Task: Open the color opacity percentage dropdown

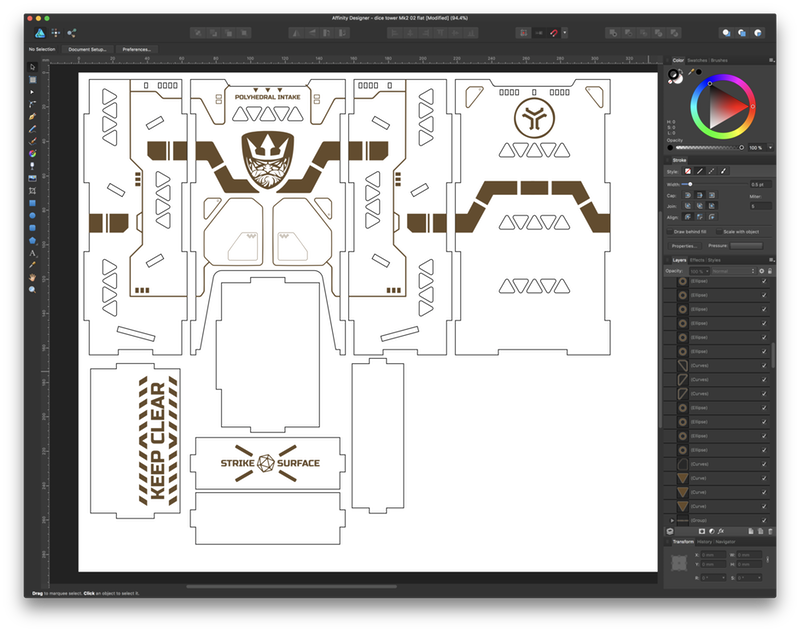Action: coord(770,148)
